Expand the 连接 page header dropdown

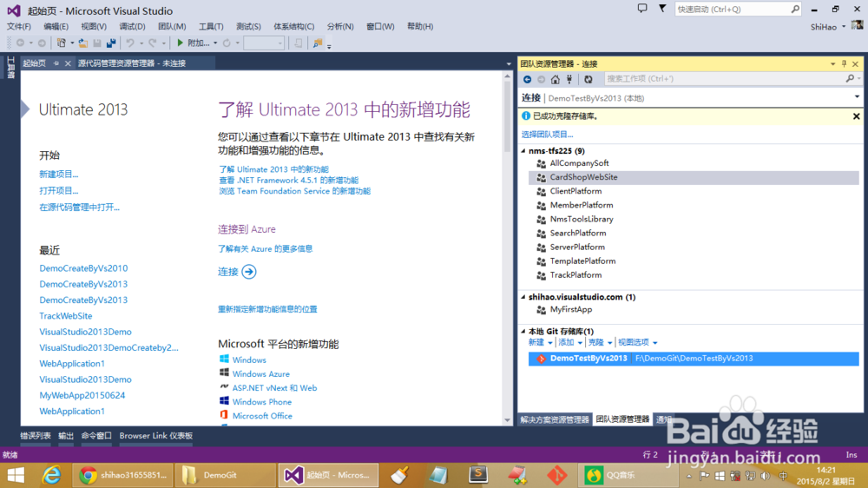point(857,97)
